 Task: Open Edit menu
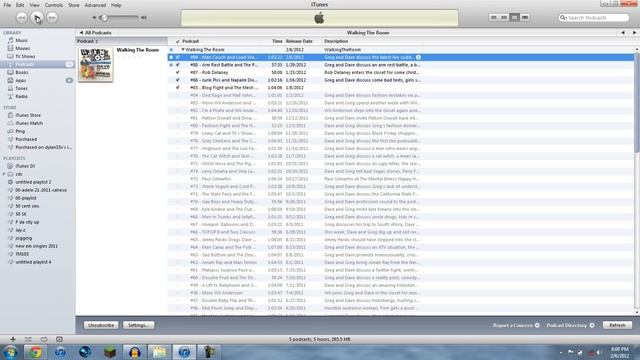(x=20, y=5)
